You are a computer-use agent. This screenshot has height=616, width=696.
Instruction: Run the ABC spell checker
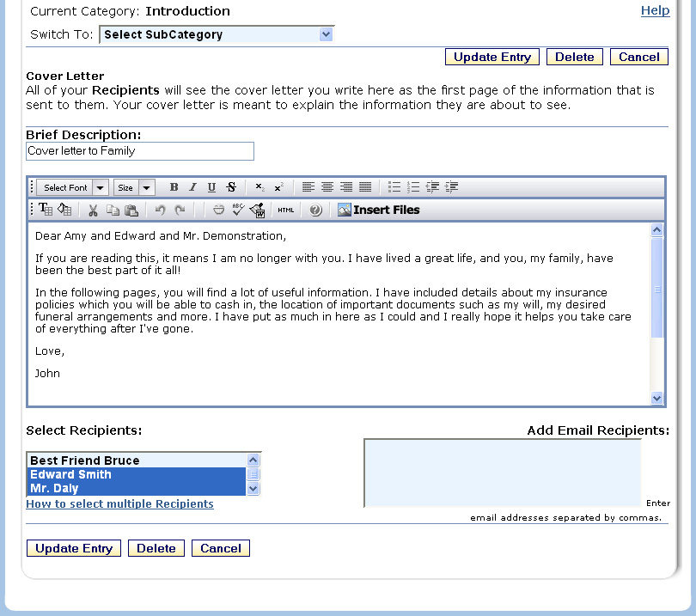point(238,210)
